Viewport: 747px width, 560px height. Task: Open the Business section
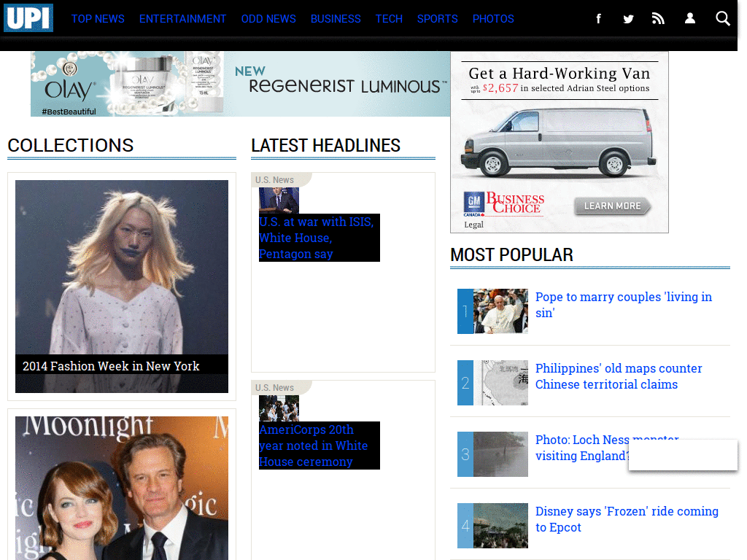pyautogui.click(x=336, y=19)
